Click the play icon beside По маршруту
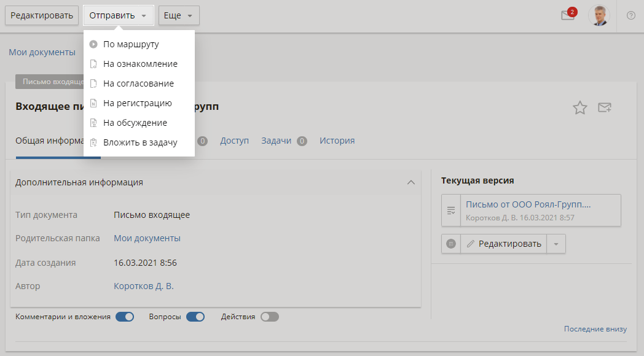The height and width of the screenshot is (356, 644). (93, 44)
